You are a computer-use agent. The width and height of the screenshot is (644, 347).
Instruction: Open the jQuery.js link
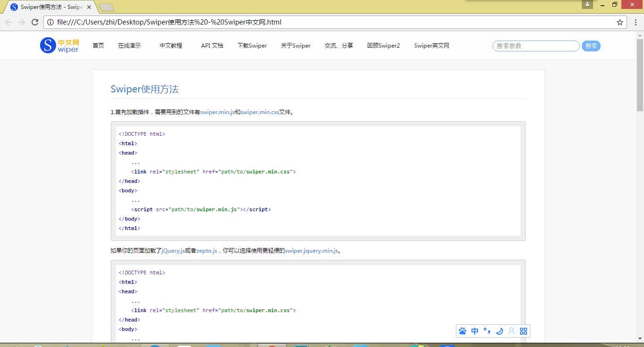[173, 251]
